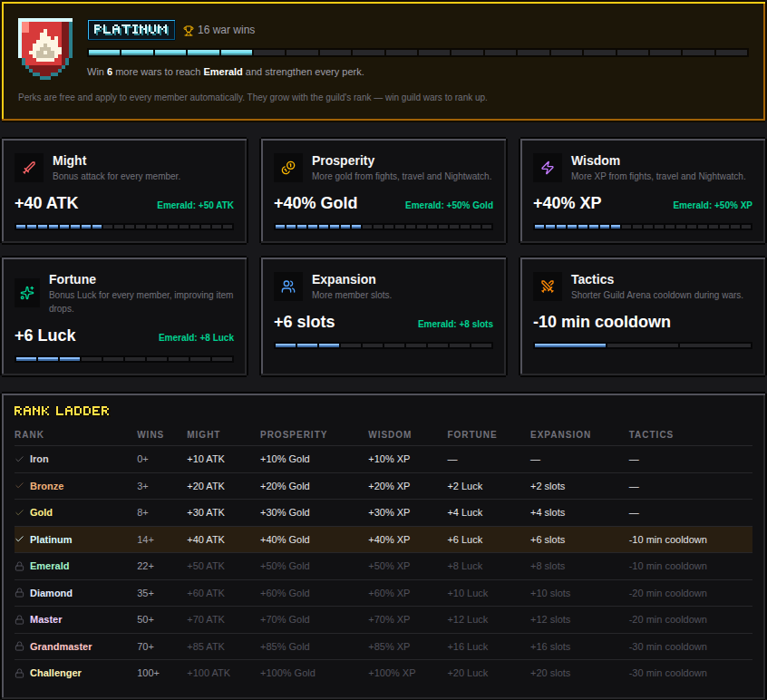Click '100+' wins in Challenger row

148,673
